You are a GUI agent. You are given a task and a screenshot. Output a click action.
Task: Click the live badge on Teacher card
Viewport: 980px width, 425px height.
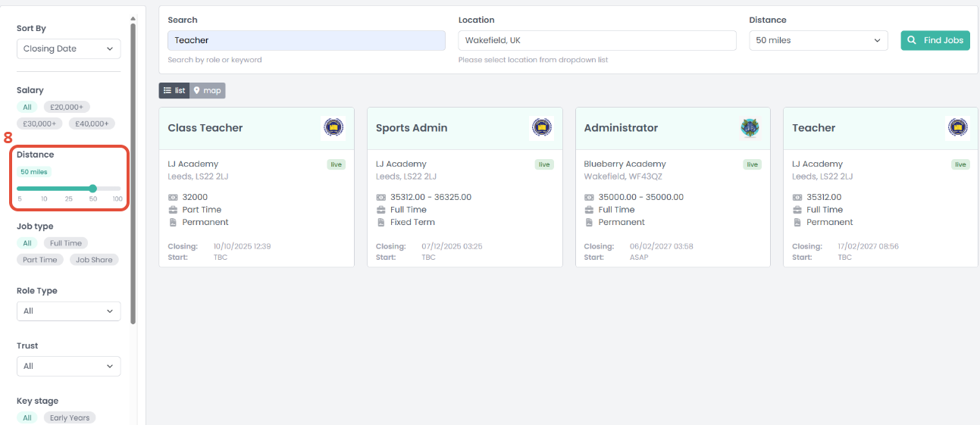pyautogui.click(x=960, y=164)
